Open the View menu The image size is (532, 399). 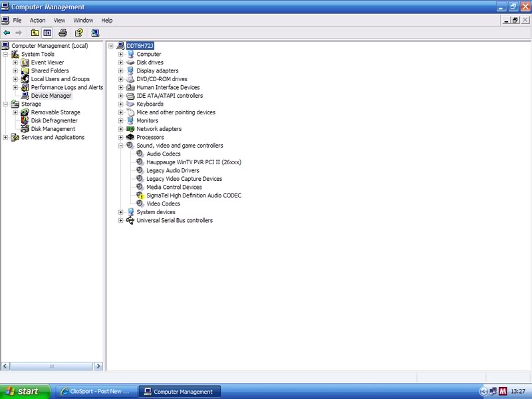coord(59,21)
